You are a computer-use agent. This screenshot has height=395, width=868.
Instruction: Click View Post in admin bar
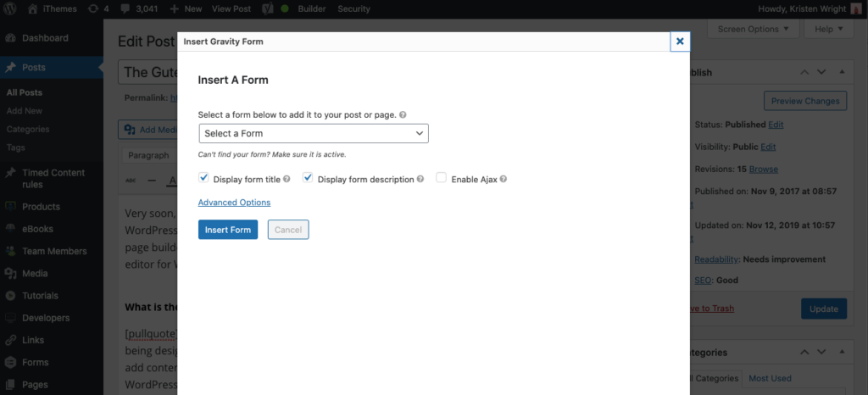click(x=231, y=8)
